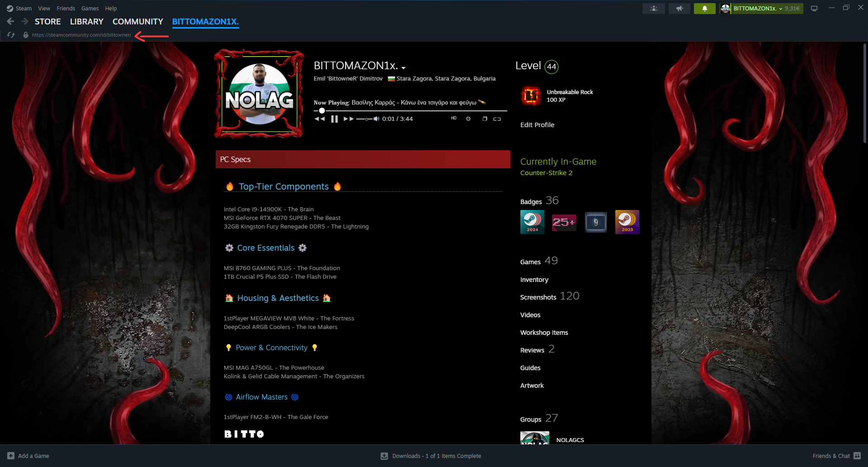The height and width of the screenshot is (467, 868).
Task: Reload the page with the refresh icon
Action: [11, 35]
